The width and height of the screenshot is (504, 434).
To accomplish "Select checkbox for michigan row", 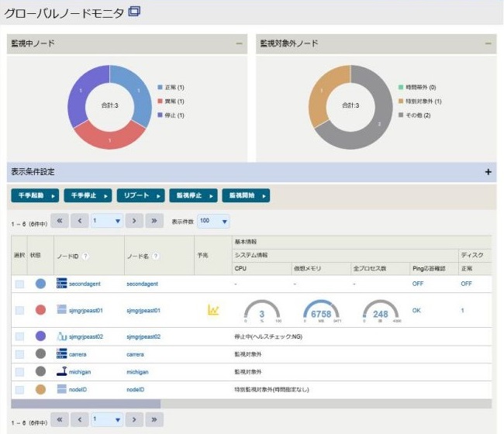I will pos(19,372).
